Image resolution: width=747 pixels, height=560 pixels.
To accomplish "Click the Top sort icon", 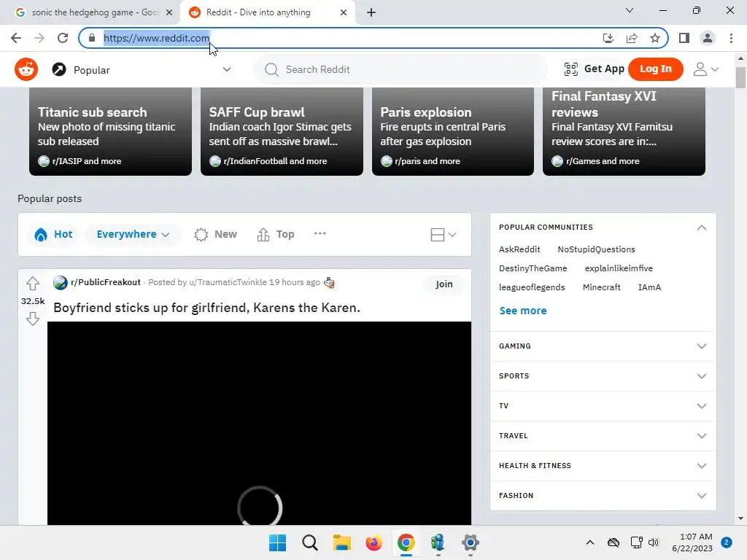I will 263,234.
